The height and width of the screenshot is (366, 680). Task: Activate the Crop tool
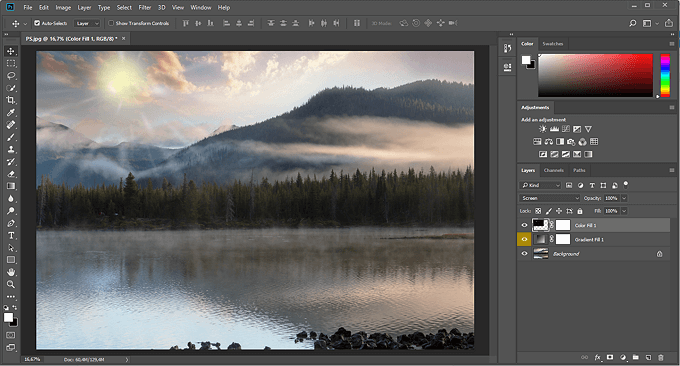11,100
